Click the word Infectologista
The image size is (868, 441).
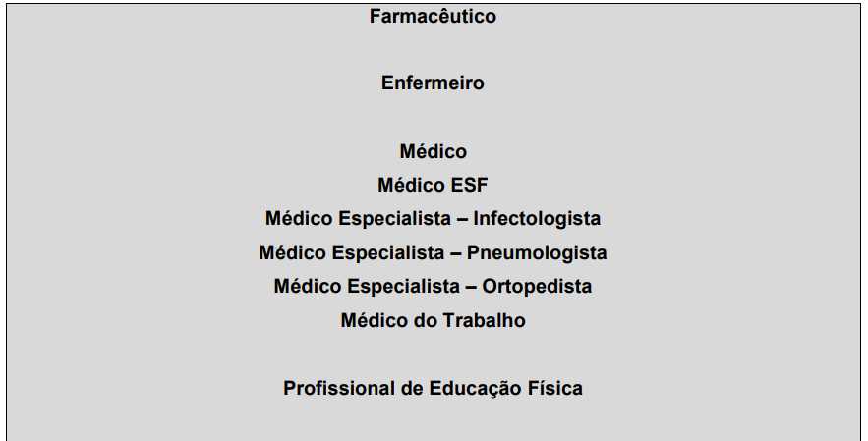click(x=537, y=219)
